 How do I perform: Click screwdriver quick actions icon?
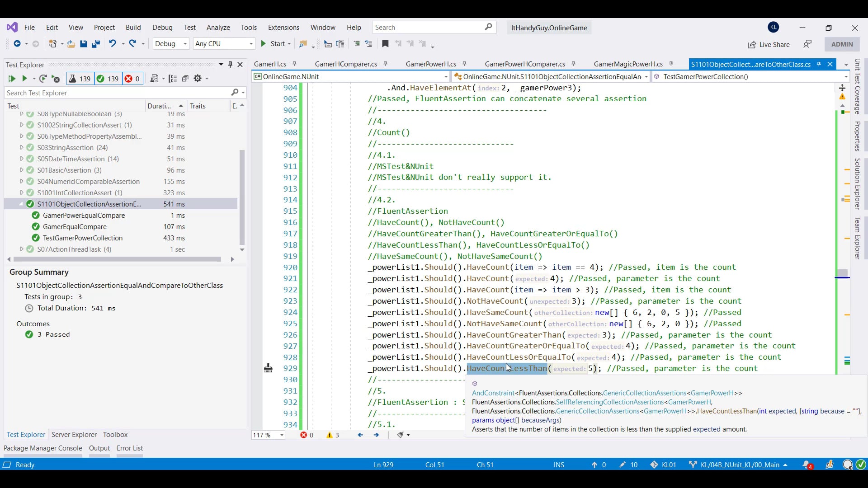[268, 369]
